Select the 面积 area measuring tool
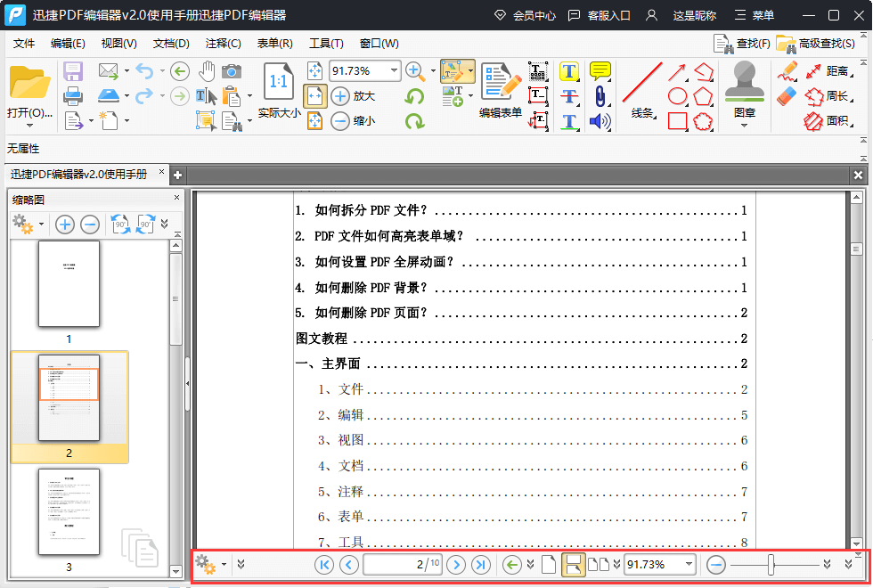 (x=828, y=121)
